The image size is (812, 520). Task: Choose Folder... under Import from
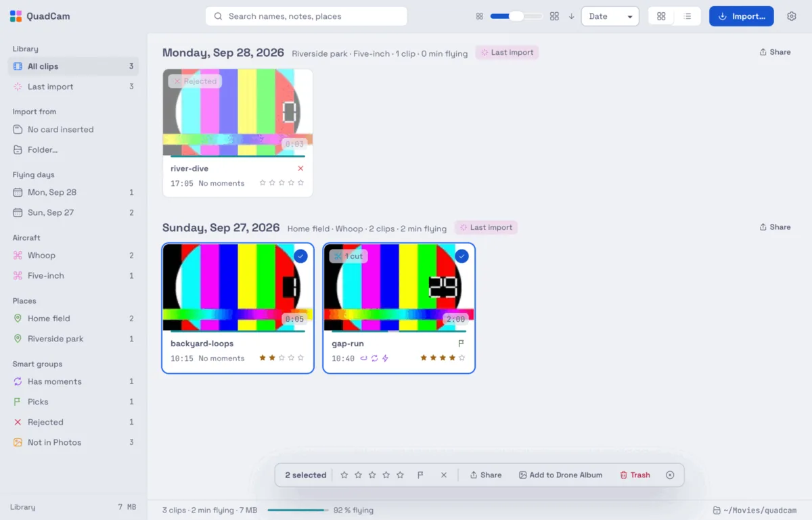coord(73,149)
